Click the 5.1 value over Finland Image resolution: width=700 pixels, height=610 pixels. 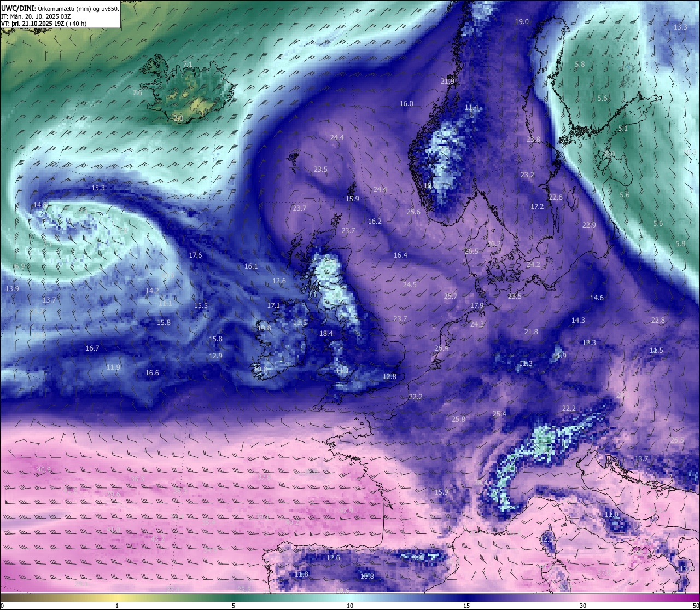[623, 129]
